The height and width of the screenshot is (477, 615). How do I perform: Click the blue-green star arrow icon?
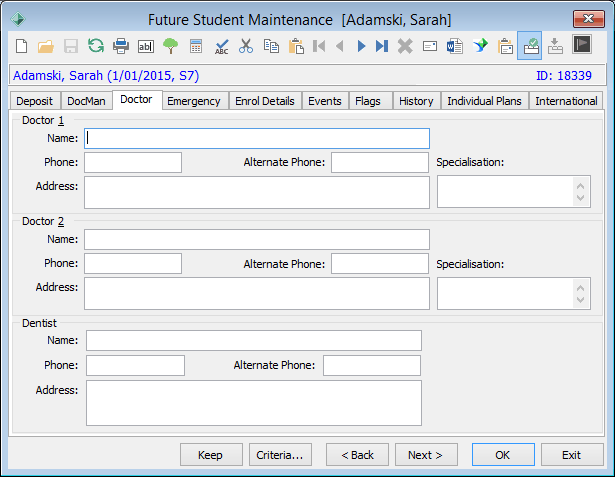(480, 46)
